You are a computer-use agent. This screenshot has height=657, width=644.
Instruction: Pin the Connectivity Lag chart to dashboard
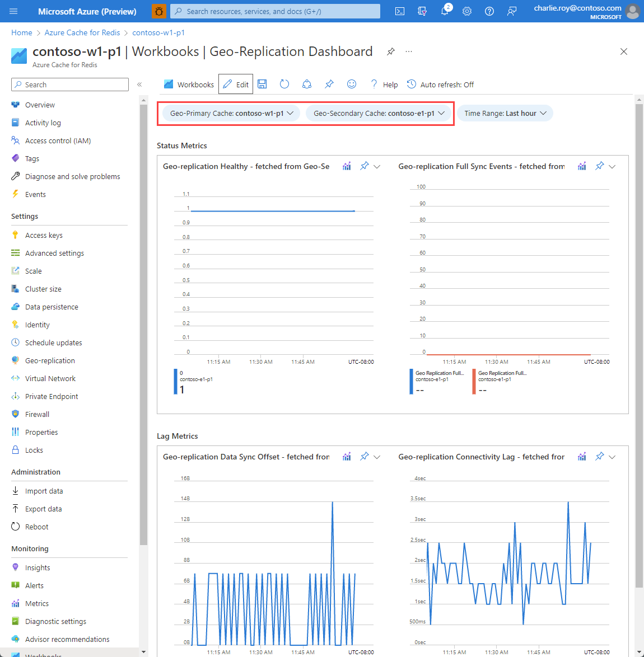coord(599,457)
